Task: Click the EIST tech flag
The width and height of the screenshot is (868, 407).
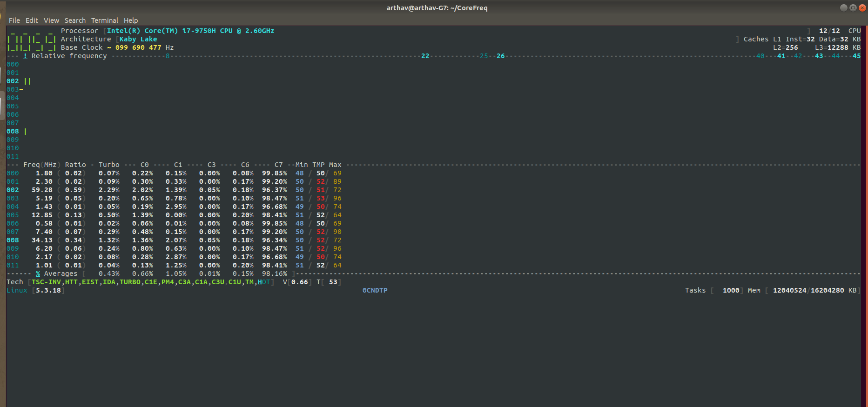Action: (x=90, y=282)
